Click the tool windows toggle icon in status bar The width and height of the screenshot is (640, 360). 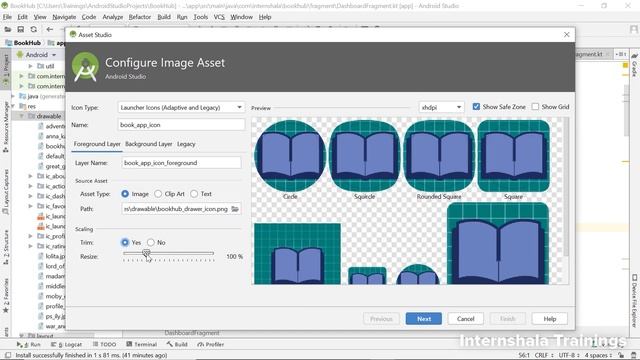pos(7,355)
